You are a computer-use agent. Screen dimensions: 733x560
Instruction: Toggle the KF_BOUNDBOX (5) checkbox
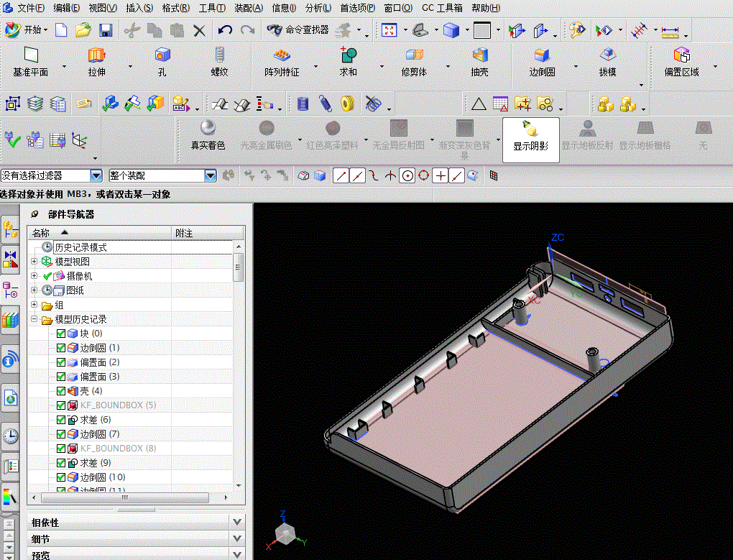pyautogui.click(x=61, y=405)
